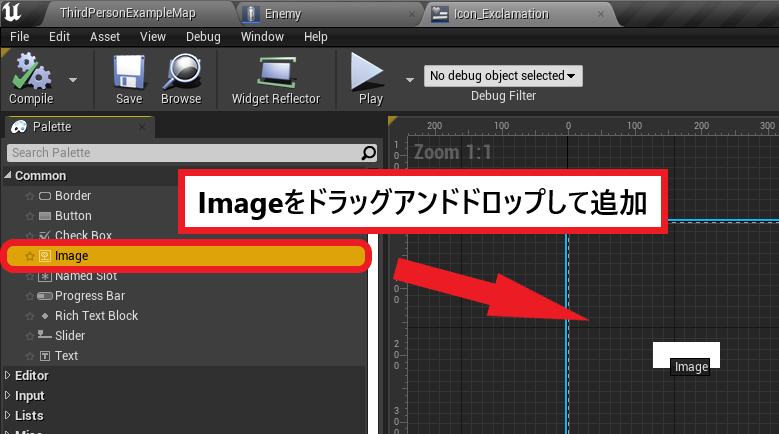Favorite the Text widget star

[x=29, y=357]
